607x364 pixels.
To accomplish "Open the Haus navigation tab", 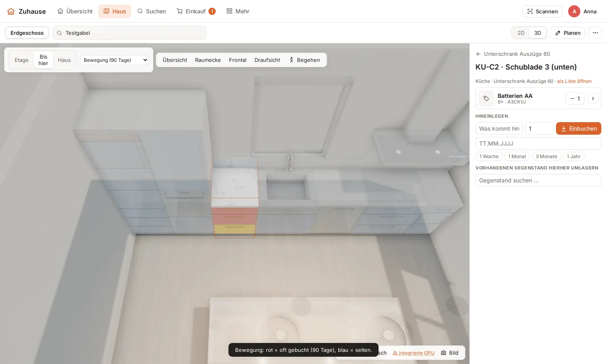I will (x=115, y=11).
